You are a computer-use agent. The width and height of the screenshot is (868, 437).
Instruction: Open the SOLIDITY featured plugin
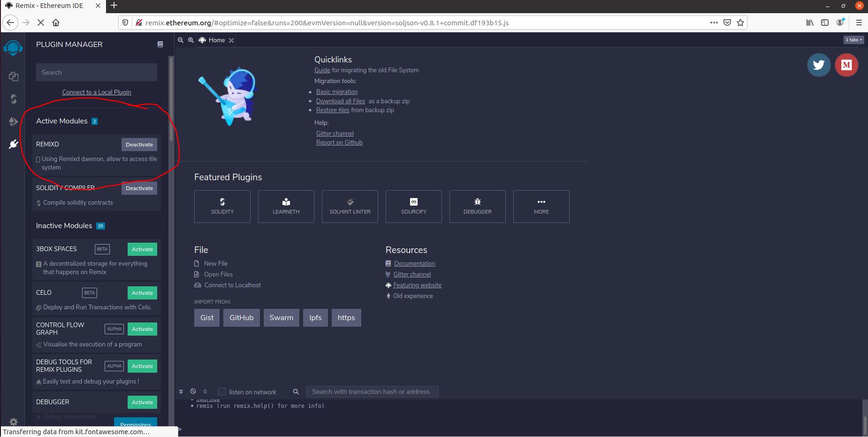222,207
